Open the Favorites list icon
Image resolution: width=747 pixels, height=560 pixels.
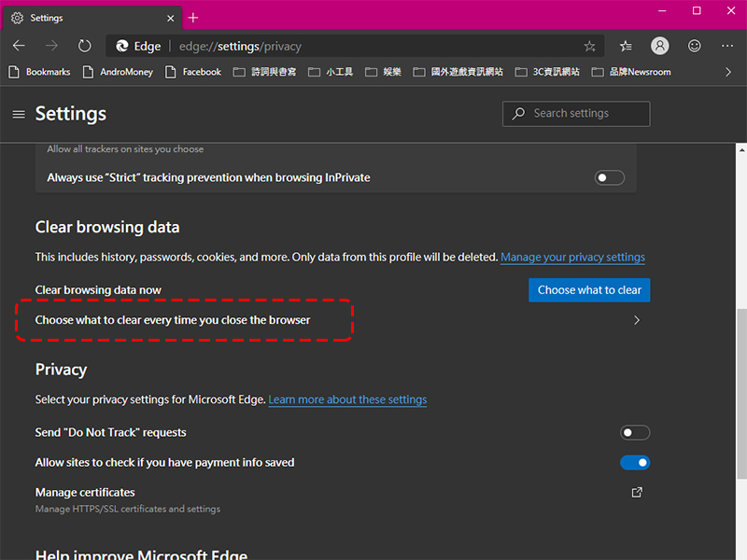point(626,46)
